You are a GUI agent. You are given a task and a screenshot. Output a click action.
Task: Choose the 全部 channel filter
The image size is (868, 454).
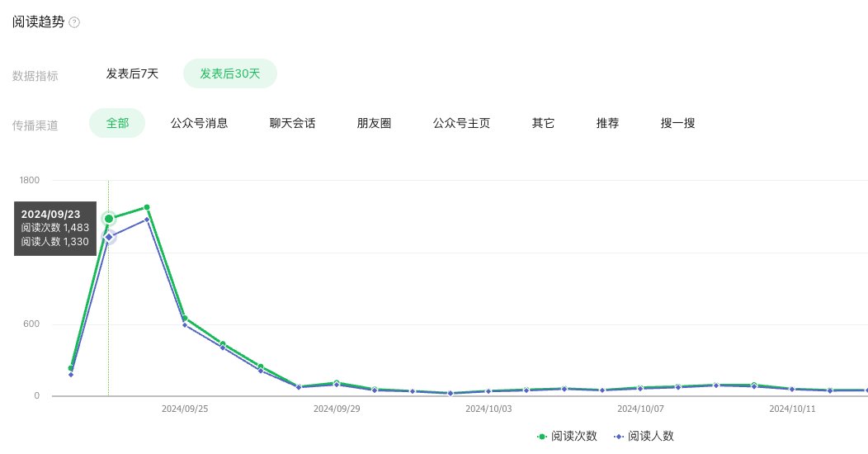(x=117, y=123)
